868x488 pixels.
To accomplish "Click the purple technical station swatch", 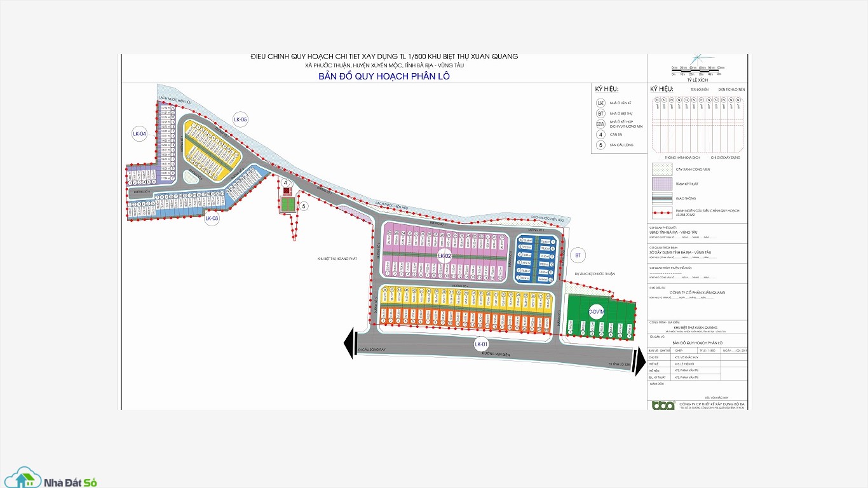I will (x=661, y=184).
